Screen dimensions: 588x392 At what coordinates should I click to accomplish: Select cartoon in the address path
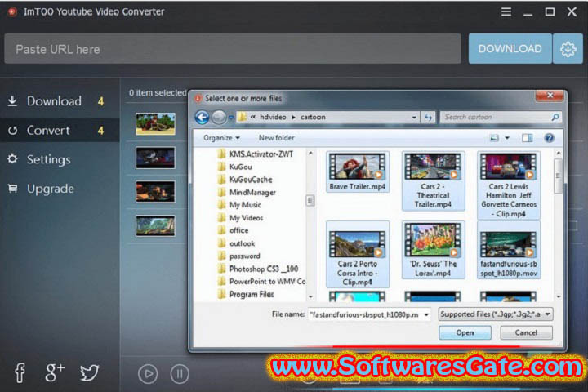[313, 117]
